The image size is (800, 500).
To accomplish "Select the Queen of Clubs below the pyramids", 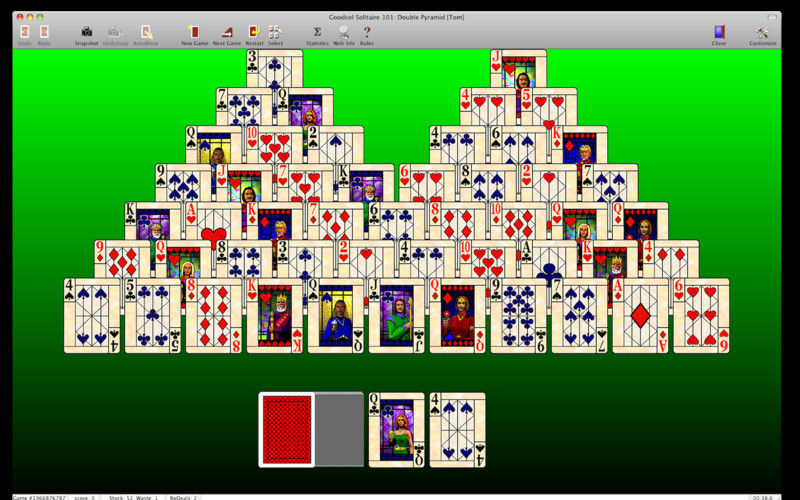I will click(x=396, y=430).
